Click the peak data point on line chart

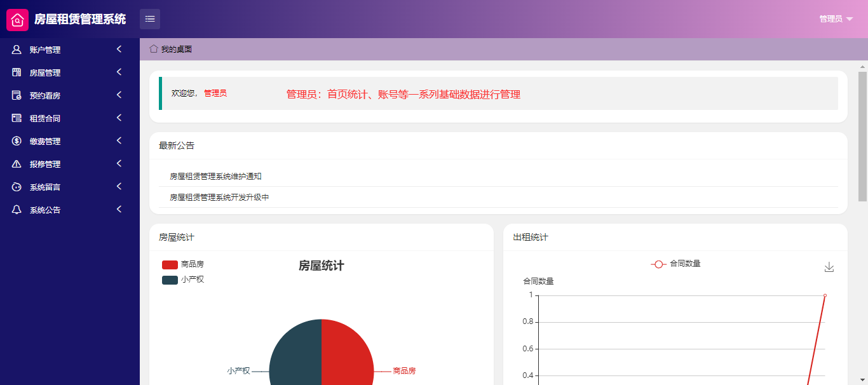[825, 295]
